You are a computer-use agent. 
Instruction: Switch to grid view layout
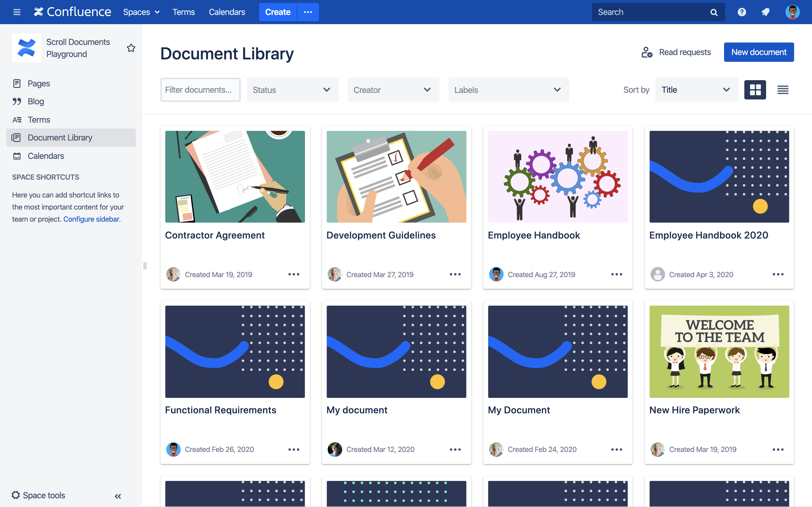click(755, 90)
